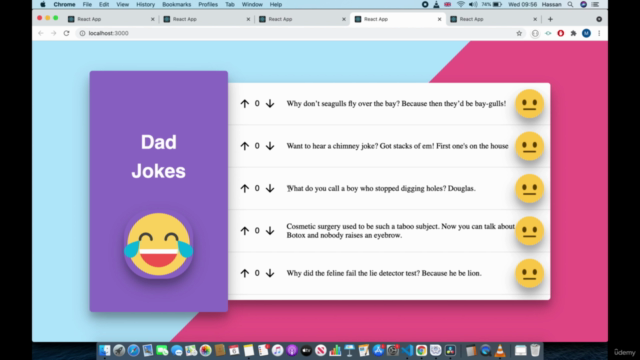This screenshot has width=640, height=360.
Task: Open the Chrome extensions puzzle icon
Action: pos(573,33)
